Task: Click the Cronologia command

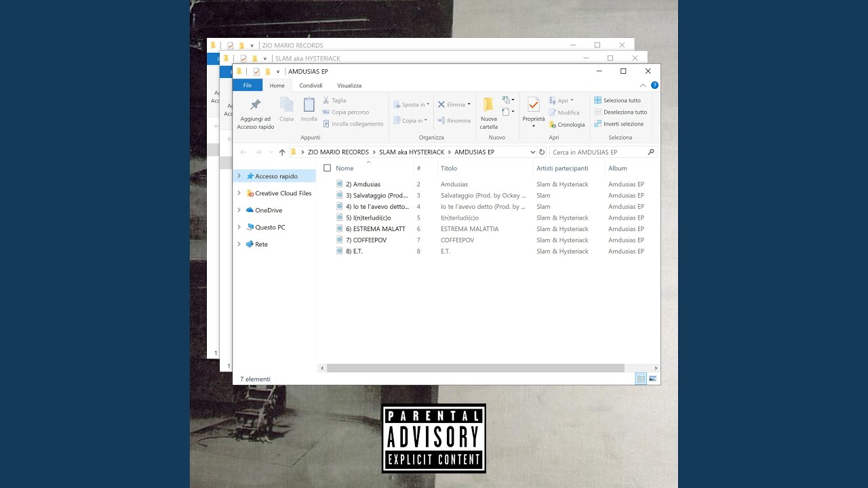Action: (567, 125)
